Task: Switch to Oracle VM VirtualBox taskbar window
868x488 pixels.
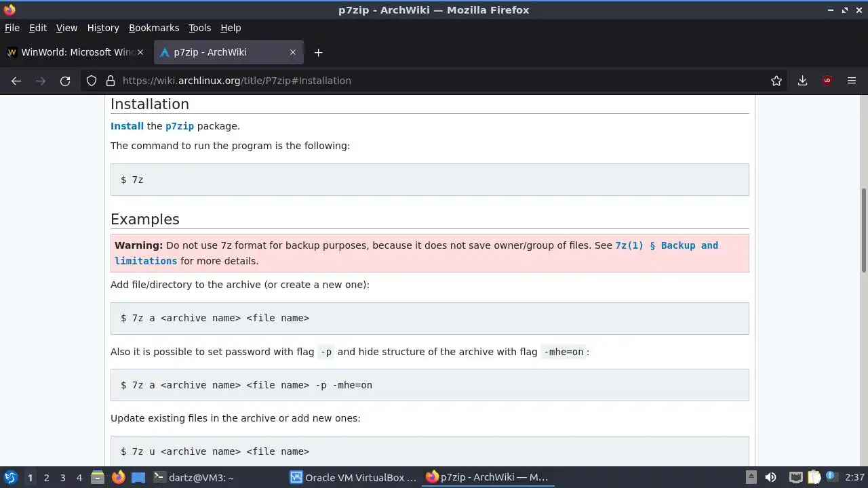Action: [x=353, y=477]
